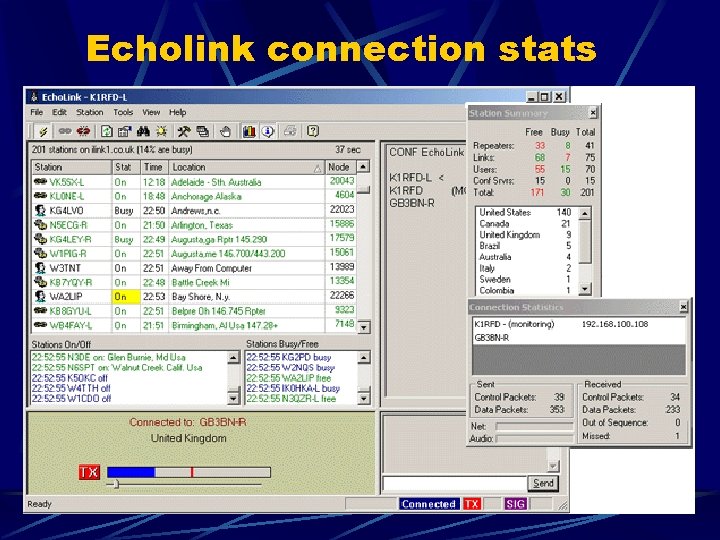720x540 pixels.
Task: Select the KL0NE-L station row
Action: [194, 196]
